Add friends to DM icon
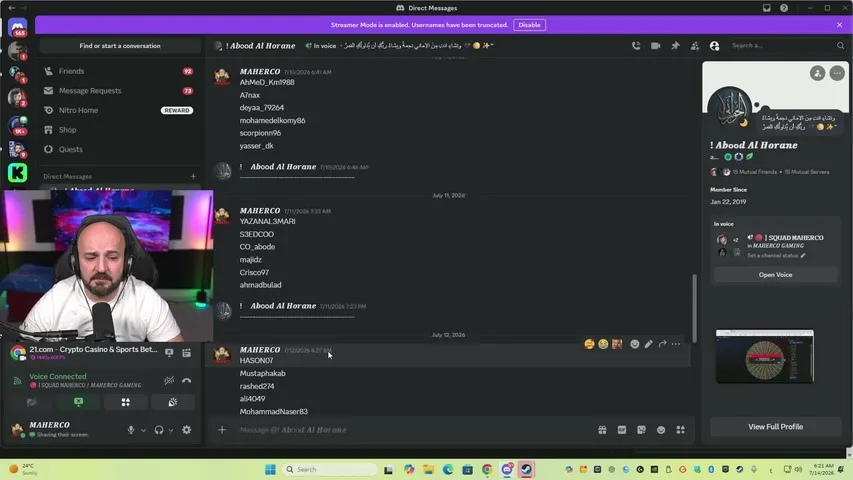This screenshot has height=480, width=853. point(695,46)
